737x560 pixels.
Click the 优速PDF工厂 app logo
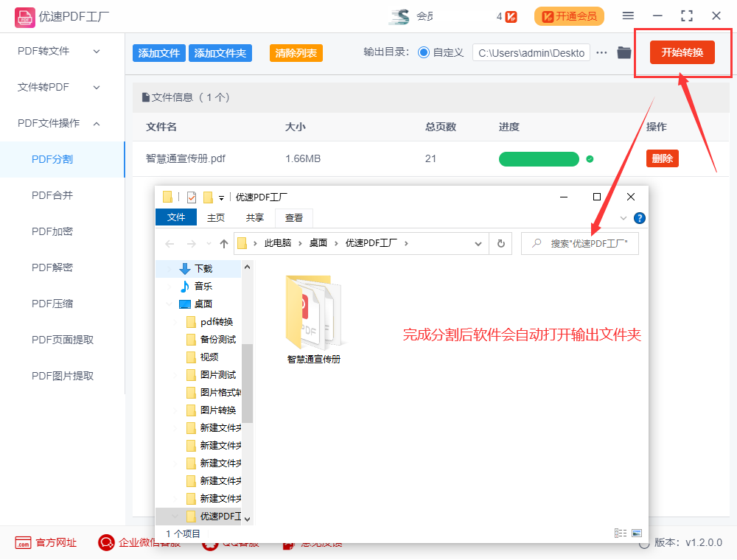[24, 18]
